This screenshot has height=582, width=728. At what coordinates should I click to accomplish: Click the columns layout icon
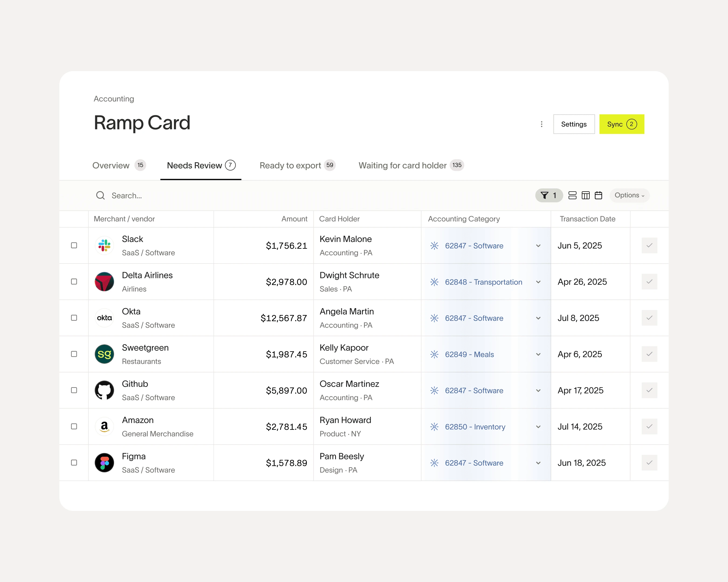(x=586, y=195)
